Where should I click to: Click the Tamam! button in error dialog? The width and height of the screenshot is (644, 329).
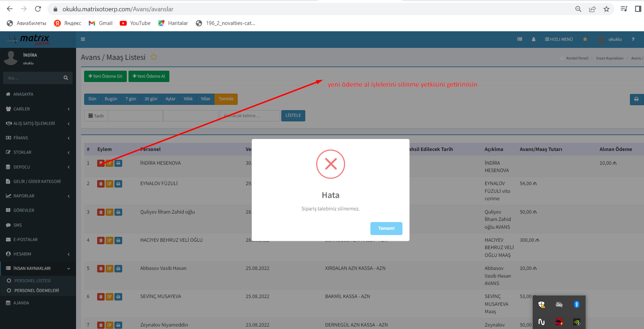click(x=386, y=228)
